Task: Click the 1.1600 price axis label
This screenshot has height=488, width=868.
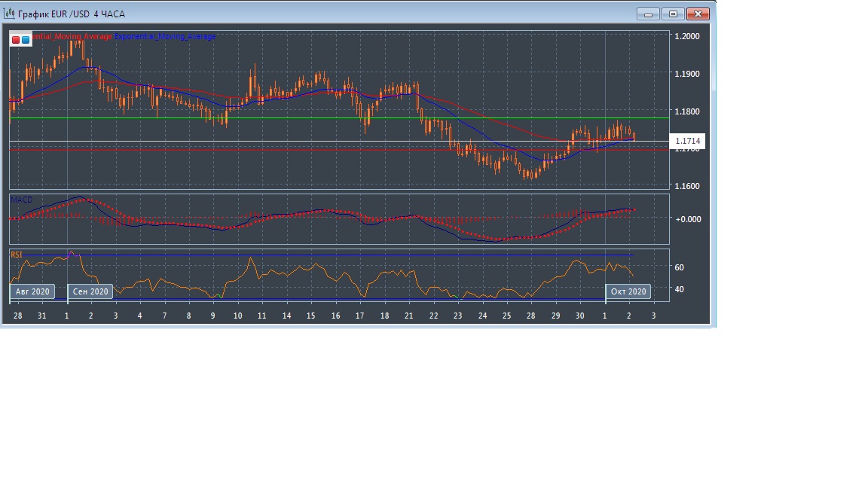Action: (687, 186)
